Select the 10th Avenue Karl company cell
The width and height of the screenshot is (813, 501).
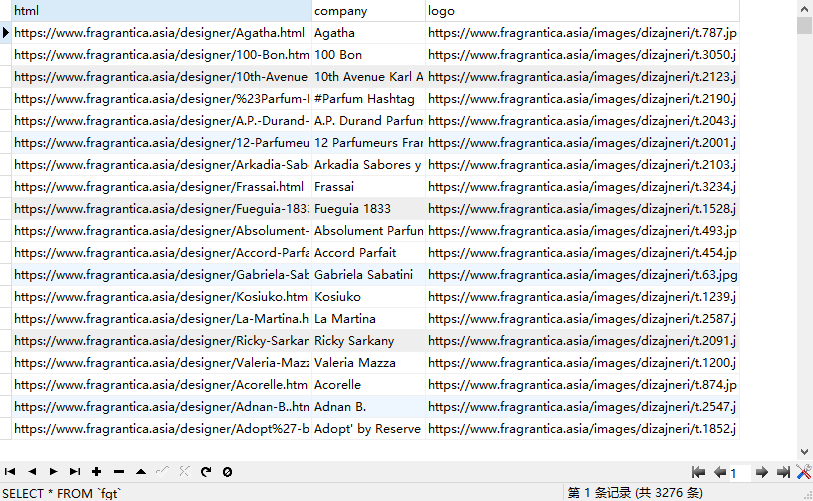tap(368, 77)
